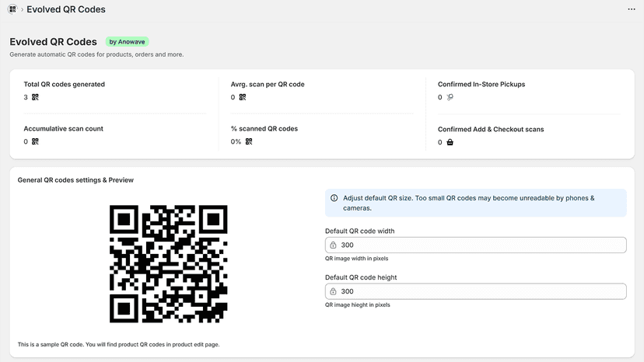Click the Default QR code width input
This screenshot has height=362, width=644.
[475, 245]
